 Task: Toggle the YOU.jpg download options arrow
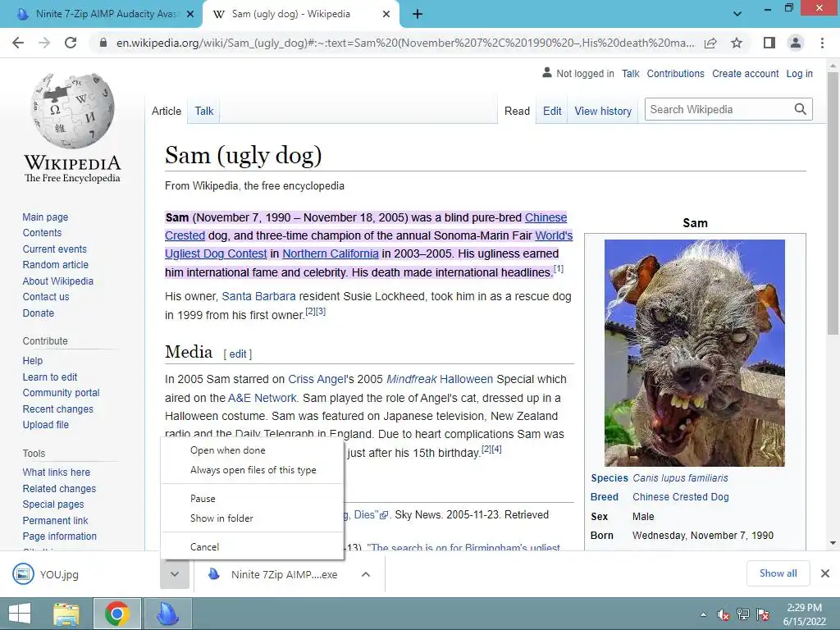tap(175, 574)
